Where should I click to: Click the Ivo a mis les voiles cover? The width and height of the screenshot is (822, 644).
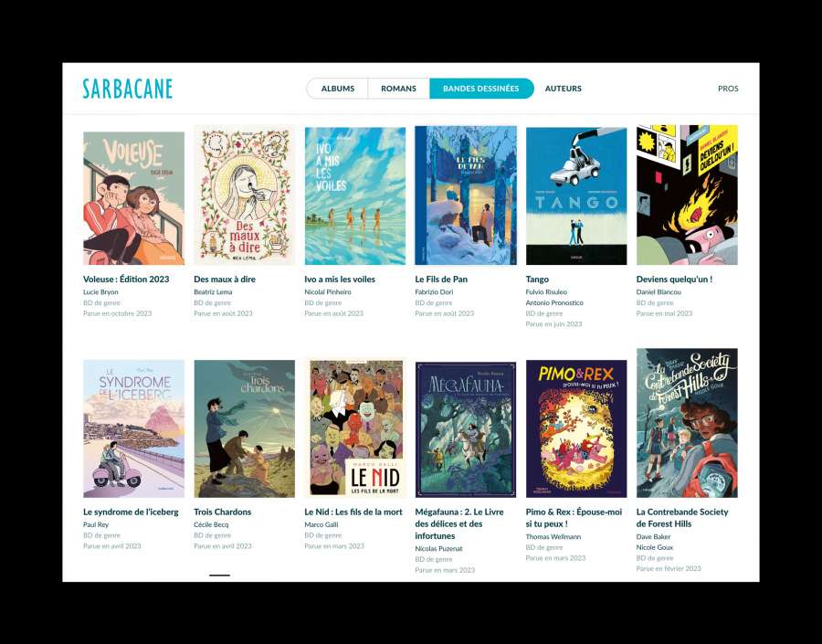pyautogui.click(x=355, y=196)
